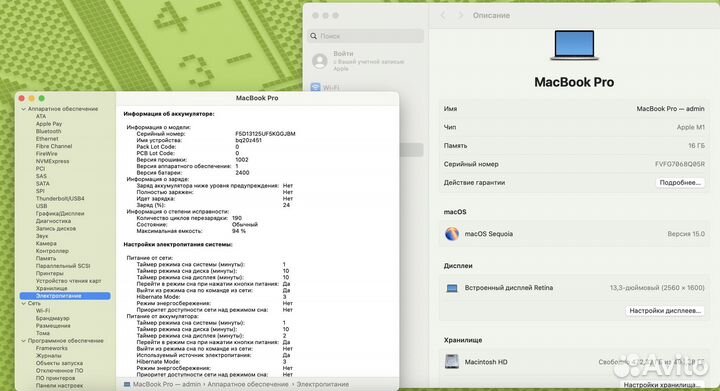Image resolution: width=720 pixels, height=391 pixels.
Task: Click the cycle count value 190
Action: tap(237, 218)
